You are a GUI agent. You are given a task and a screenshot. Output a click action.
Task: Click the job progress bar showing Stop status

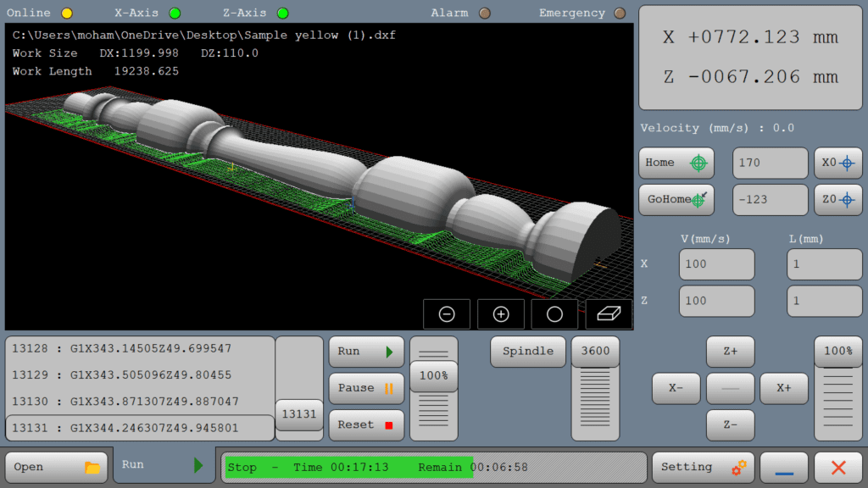coord(434,468)
